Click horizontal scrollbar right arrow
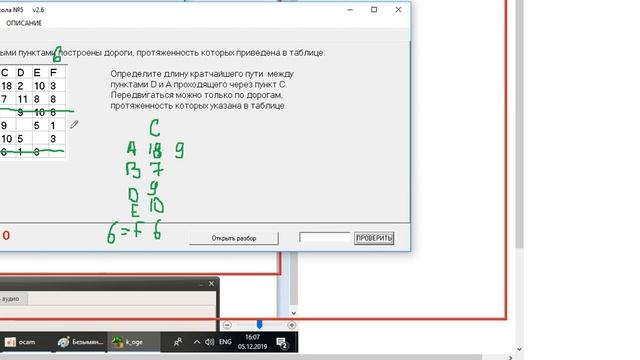This screenshot has height=360, width=640. pos(510,357)
